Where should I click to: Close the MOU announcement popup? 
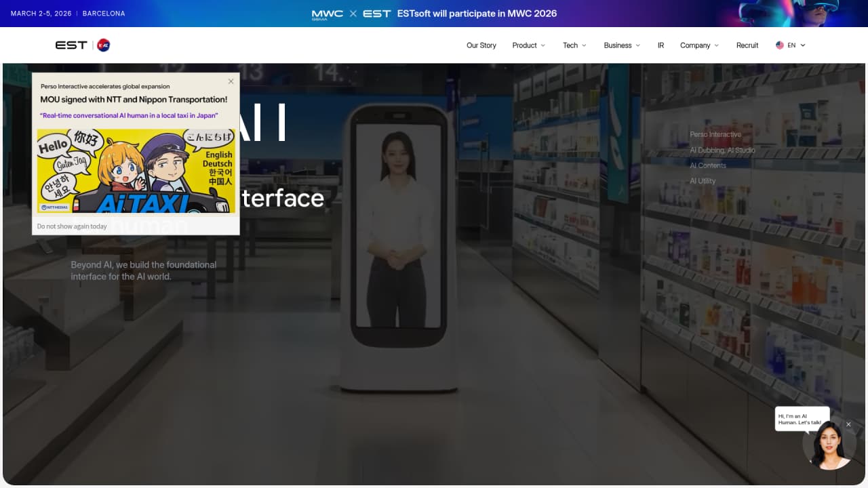click(x=231, y=81)
